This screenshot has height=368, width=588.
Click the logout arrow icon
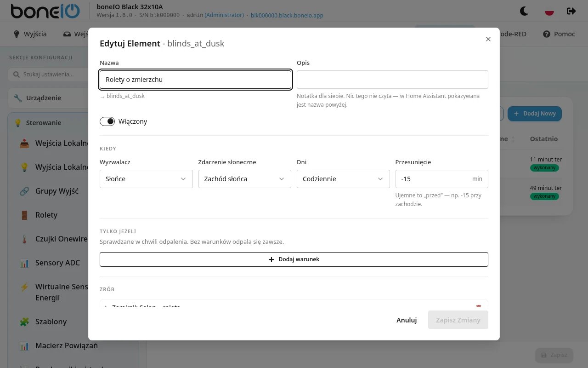pyautogui.click(x=571, y=11)
